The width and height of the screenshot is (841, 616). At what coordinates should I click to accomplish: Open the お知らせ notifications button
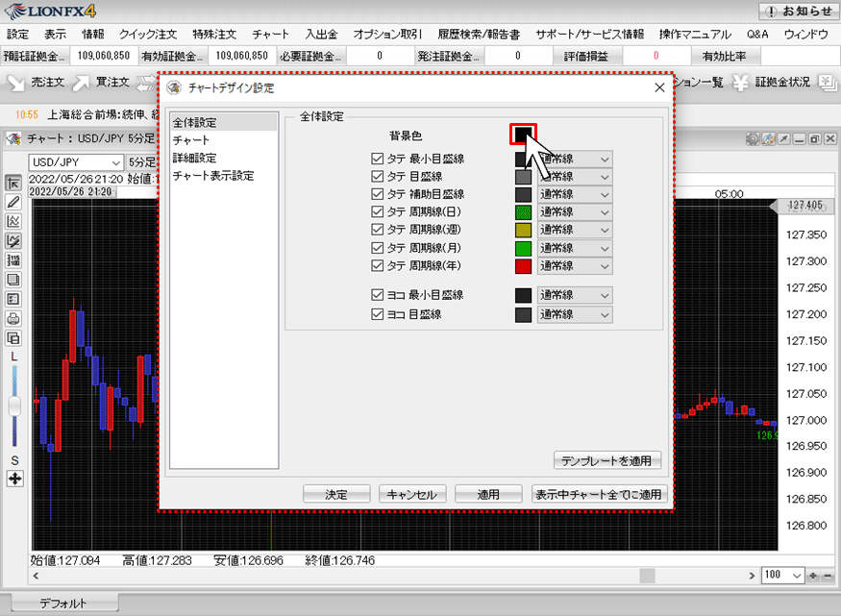(x=798, y=12)
